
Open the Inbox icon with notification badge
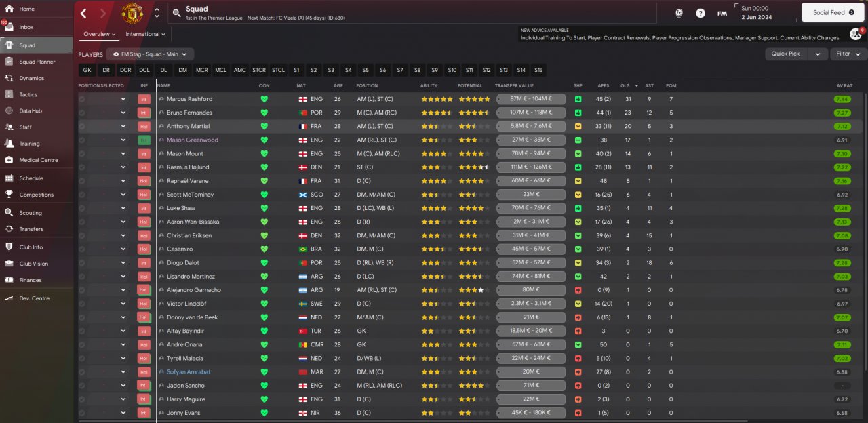[9, 27]
